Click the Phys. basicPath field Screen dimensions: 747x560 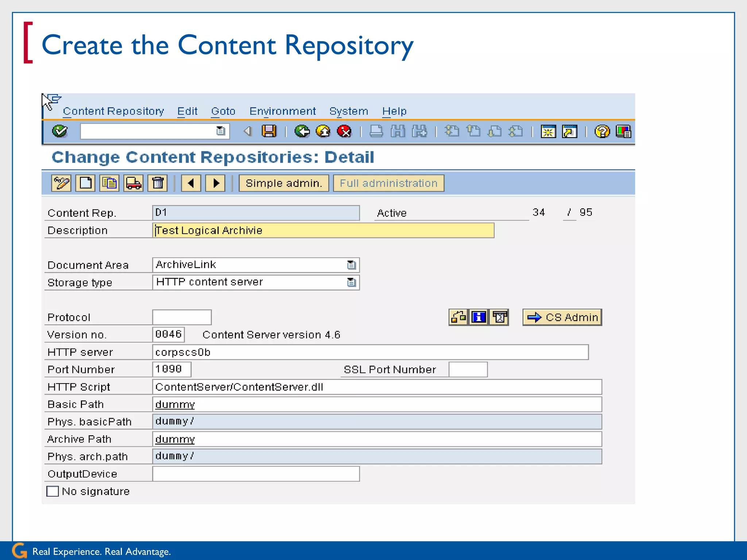coord(377,421)
